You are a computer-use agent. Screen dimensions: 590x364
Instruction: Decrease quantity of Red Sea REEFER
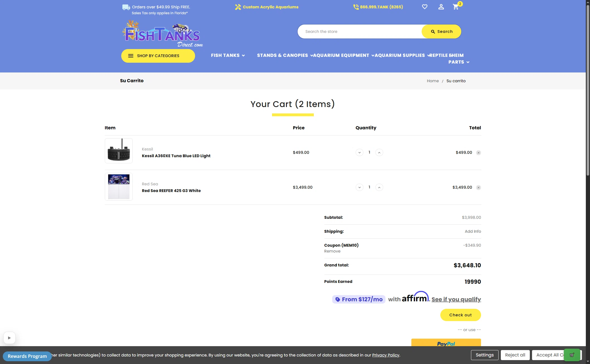coord(360,187)
